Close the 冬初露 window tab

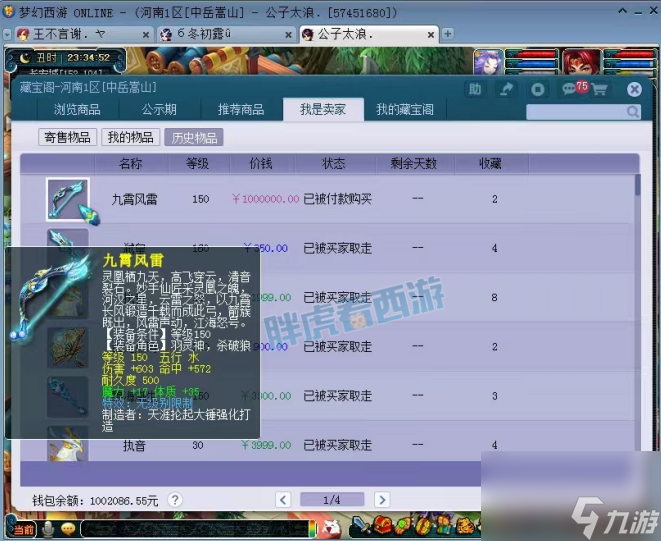coord(288,35)
